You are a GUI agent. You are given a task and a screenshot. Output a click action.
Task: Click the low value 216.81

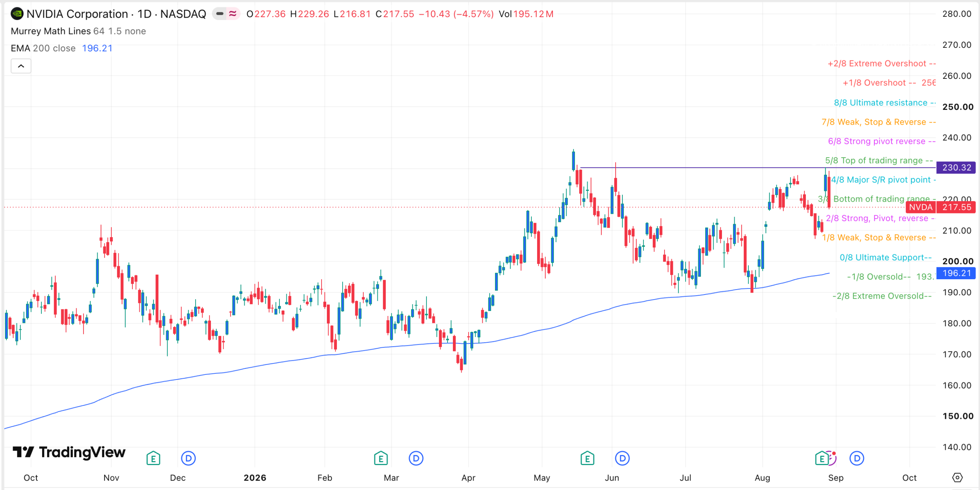(x=355, y=14)
